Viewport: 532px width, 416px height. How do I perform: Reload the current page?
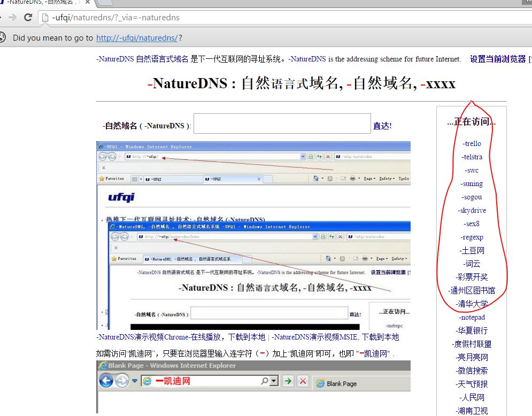coord(27,17)
